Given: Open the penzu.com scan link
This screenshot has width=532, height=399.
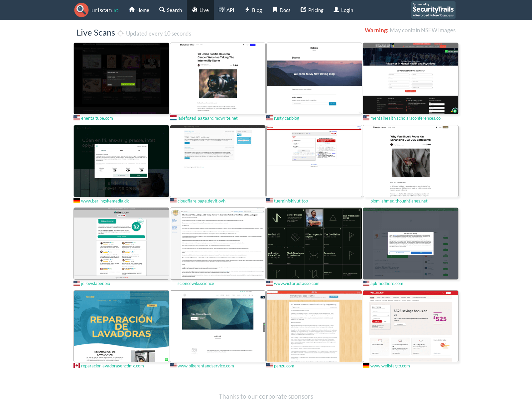Looking at the screenshot, I should tap(284, 366).
